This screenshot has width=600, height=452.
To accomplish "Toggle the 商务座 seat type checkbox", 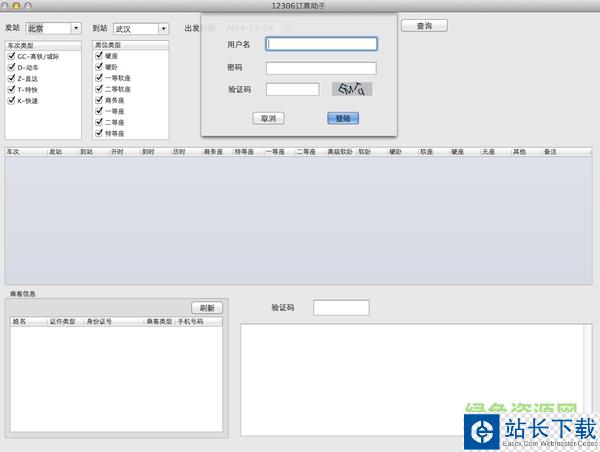I will 99,100.
